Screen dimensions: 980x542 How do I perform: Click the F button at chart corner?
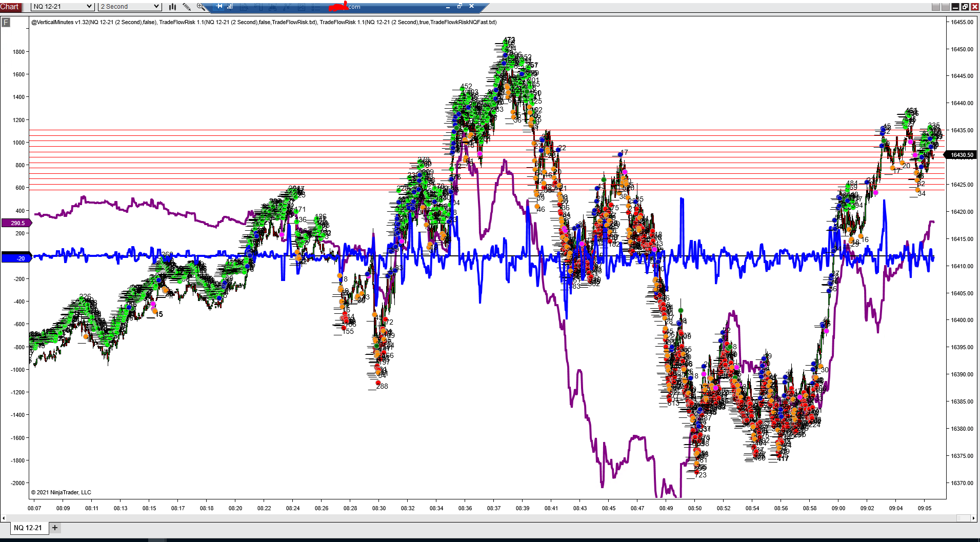coord(6,22)
